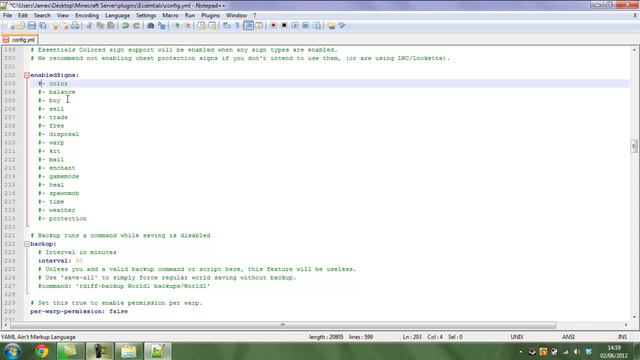The width and height of the screenshot is (640, 360).
Task: Zoom in using the toolbar icon
Action: click(177, 26)
